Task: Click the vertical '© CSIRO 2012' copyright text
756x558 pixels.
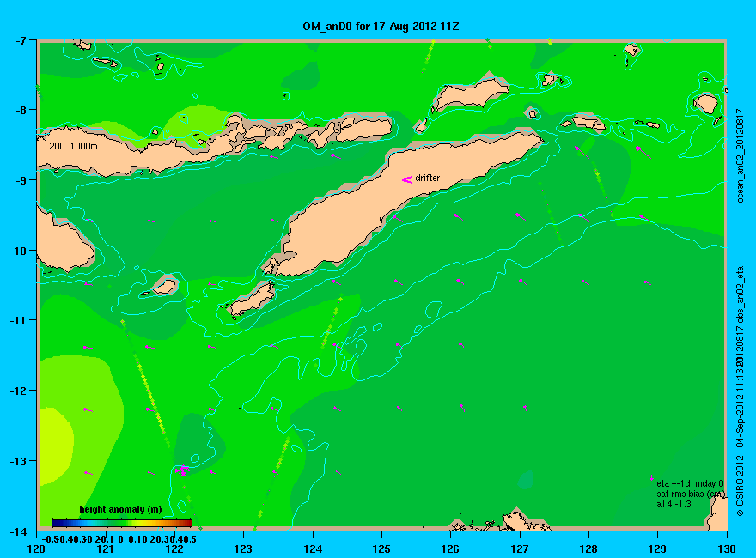Action: coord(741,486)
